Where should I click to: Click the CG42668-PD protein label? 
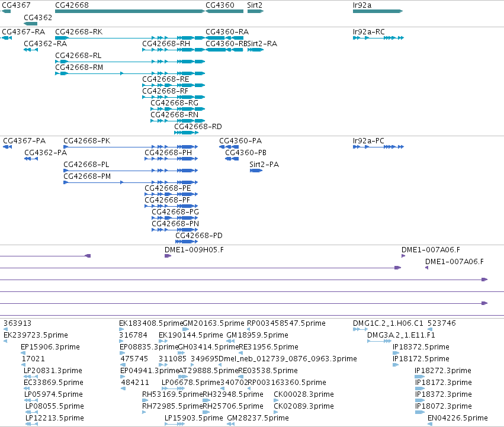coord(199,236)
